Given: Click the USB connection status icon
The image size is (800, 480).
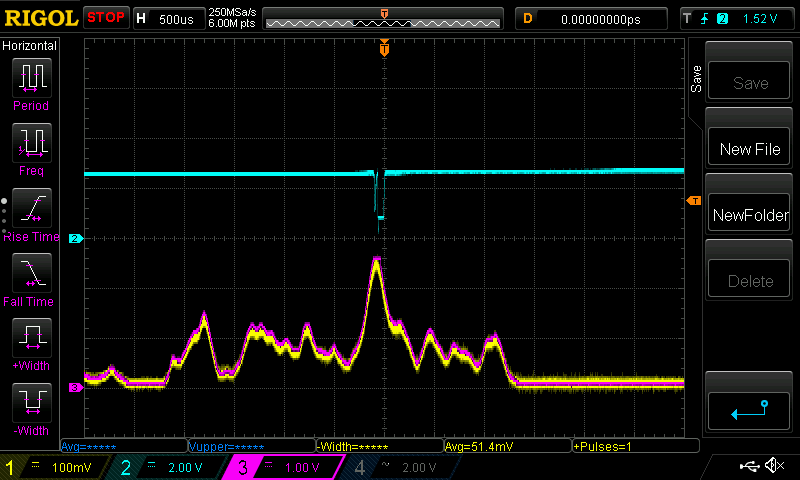Looking at the screenshot, I should (749, 466).
